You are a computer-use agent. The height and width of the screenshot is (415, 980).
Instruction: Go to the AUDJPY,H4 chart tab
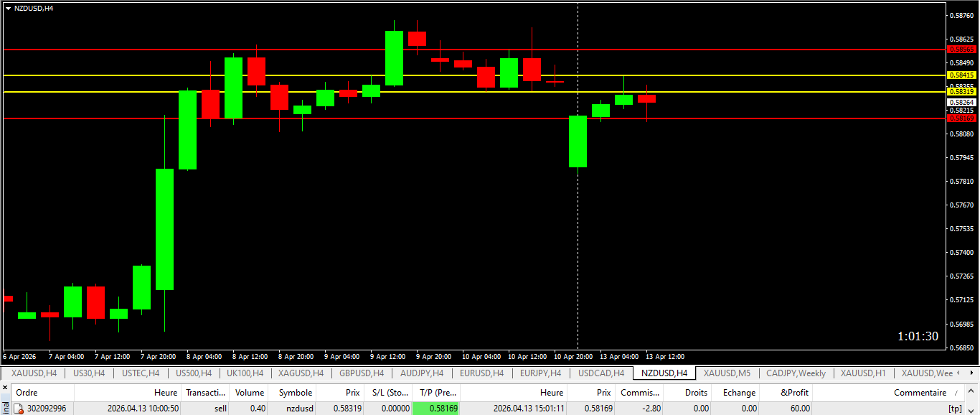tap(422, 373)
